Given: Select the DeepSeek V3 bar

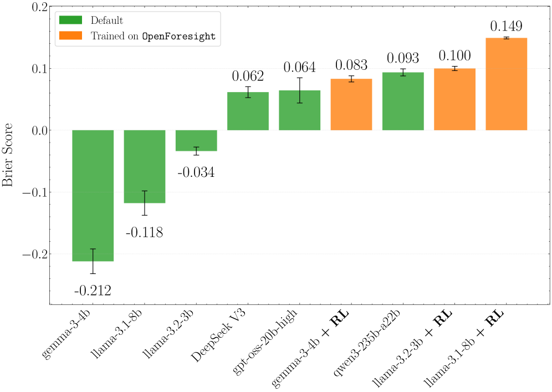Looking at the screenshot, I should pyautogui.click(x=248, y=111).
